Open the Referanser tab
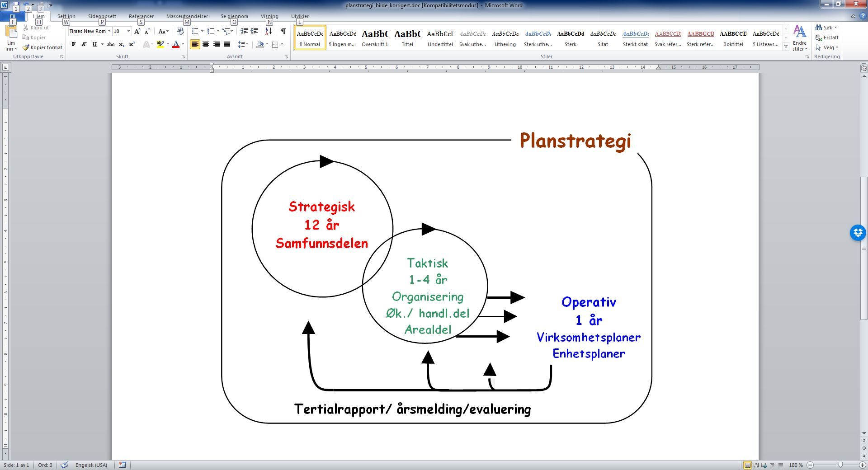The height and width of the screenshot is (470, 868). coord(141,16)
